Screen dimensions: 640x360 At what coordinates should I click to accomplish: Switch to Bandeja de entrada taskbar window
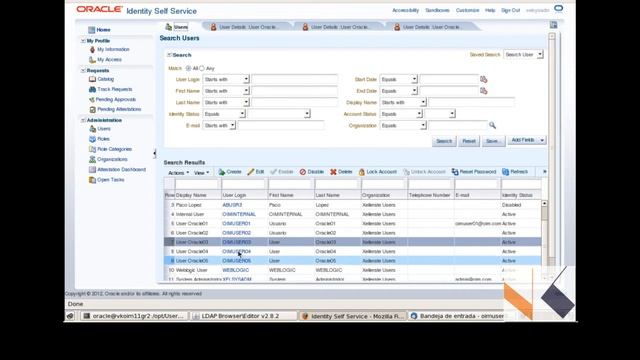[456, 316]
